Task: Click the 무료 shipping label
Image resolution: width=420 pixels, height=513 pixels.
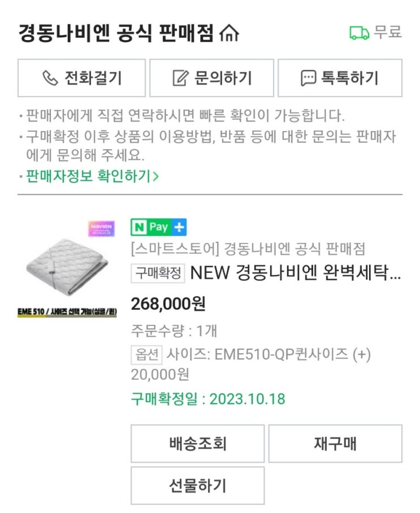Action: coord(388,32)
